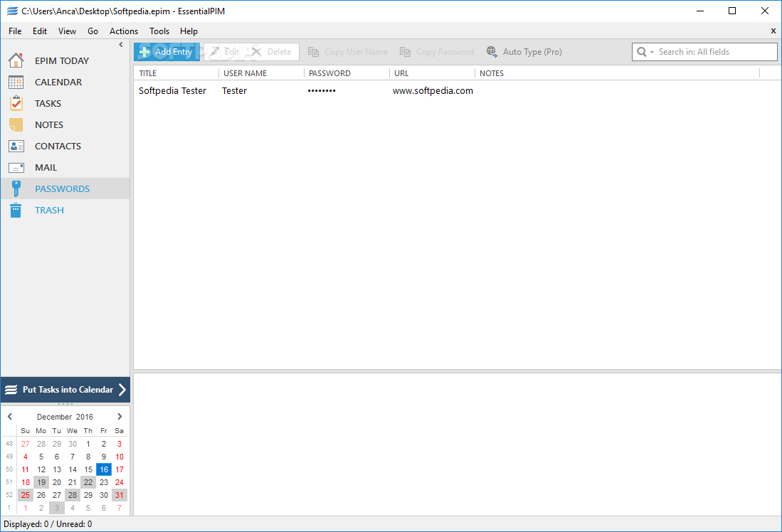Click the Tasks checkmark clipboard icon
Screen dimensions: 782x532
pyautogui.click(x=16, y=103)
